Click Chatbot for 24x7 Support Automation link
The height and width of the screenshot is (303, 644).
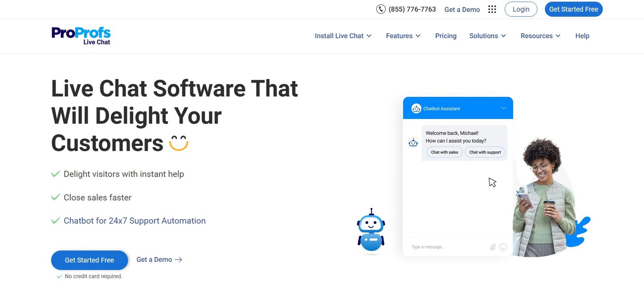134,221
